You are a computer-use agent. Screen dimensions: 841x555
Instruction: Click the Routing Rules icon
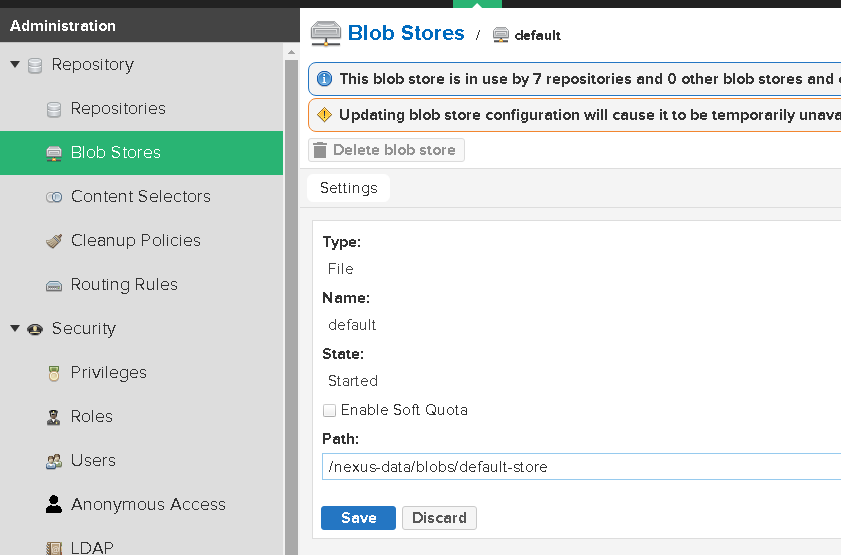pos(54,285)
